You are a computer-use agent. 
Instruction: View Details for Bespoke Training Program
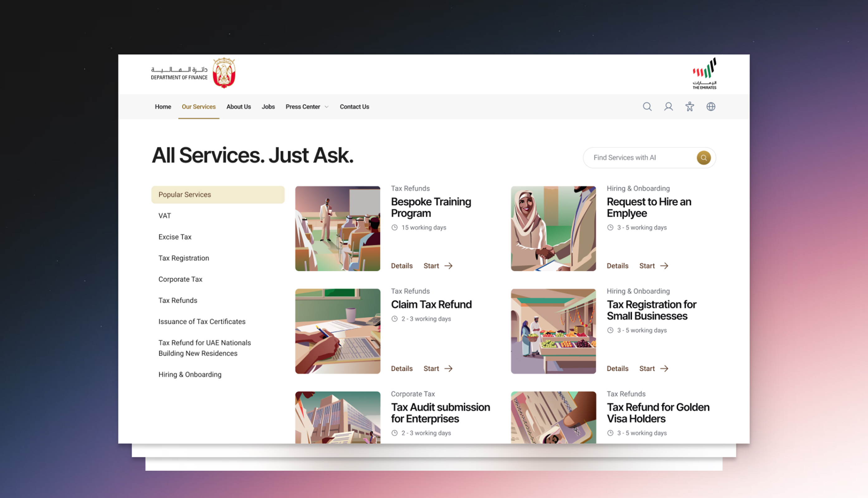tap(402, 266)
